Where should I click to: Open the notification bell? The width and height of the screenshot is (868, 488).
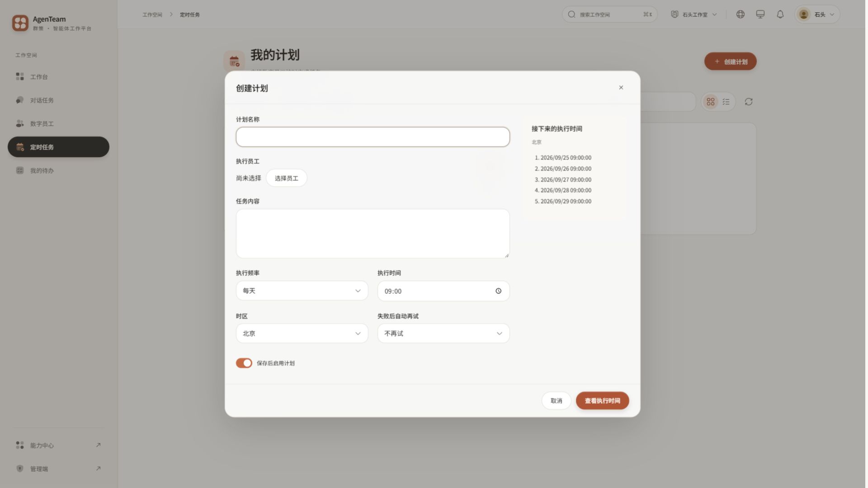pos(780,14)
